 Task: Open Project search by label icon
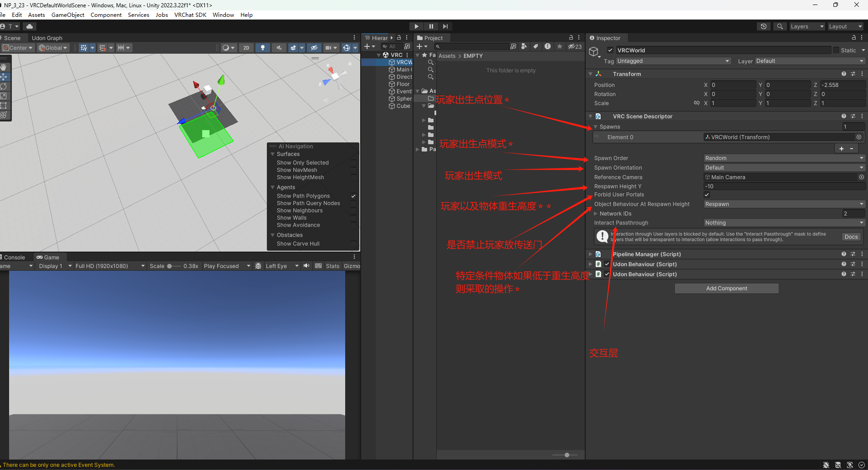[536, 46]
